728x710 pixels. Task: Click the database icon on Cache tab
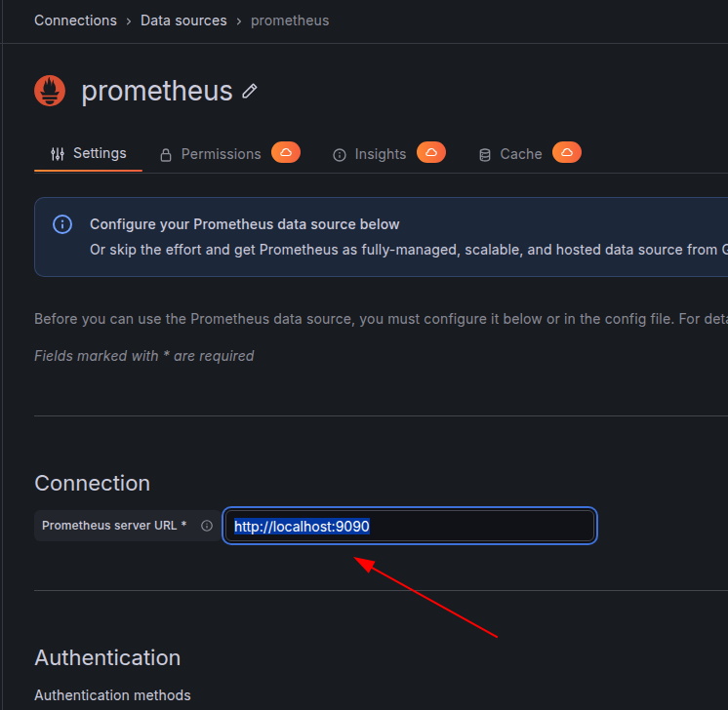click(485, 155)
